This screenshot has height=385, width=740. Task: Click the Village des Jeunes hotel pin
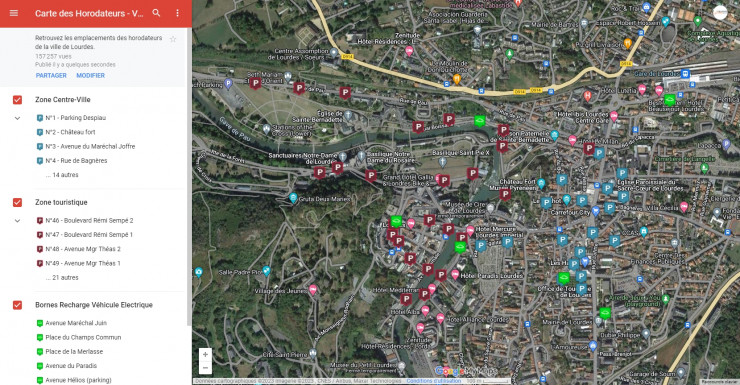[x=312, y=289]
